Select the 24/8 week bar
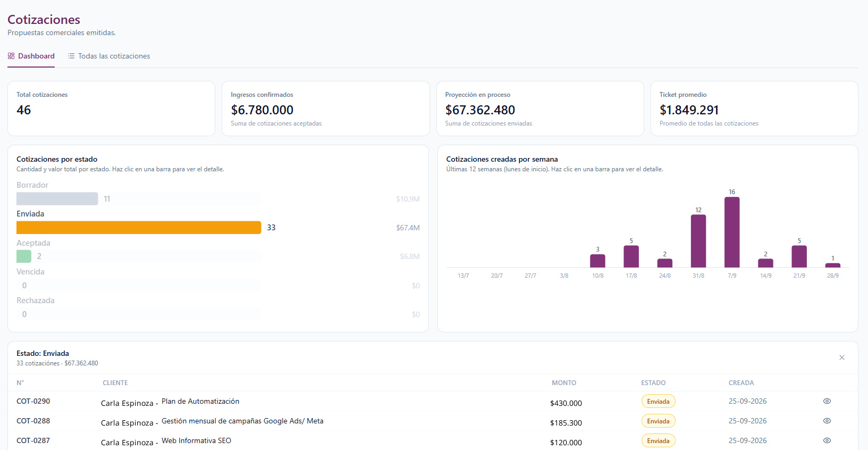868x450 pixels. coord(665,263)
